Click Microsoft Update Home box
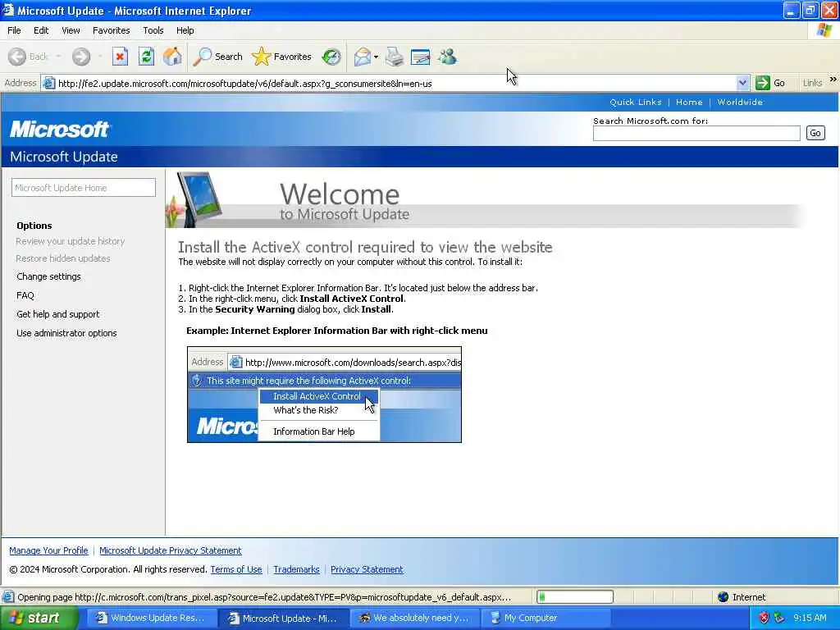 (84, 188)
